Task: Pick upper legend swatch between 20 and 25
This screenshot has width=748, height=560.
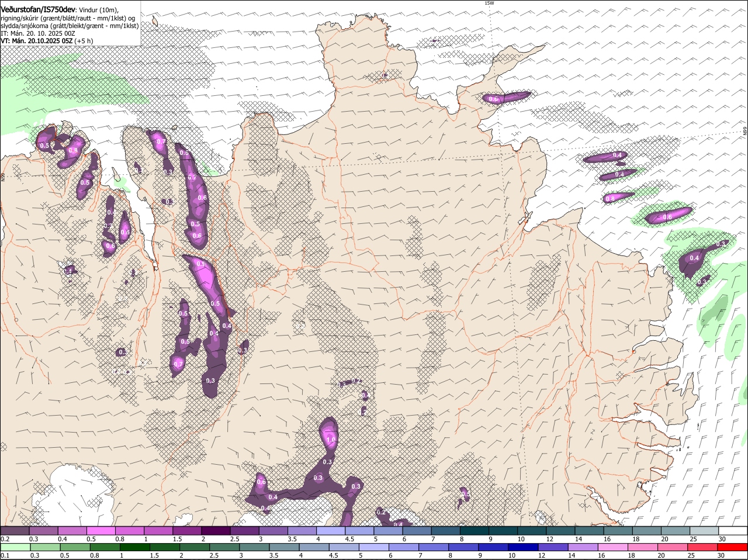Action: click(675, 530)
